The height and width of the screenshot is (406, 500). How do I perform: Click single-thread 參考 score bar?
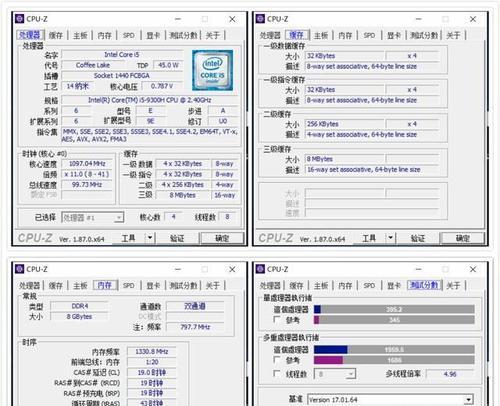pos(394,320)
